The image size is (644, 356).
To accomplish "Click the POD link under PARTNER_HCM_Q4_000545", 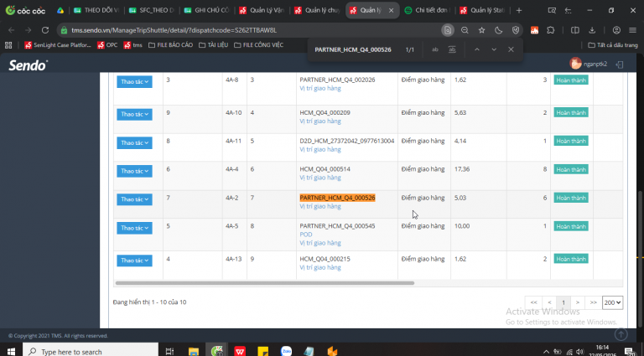I will pyautogui.click(x=306, y=235).
